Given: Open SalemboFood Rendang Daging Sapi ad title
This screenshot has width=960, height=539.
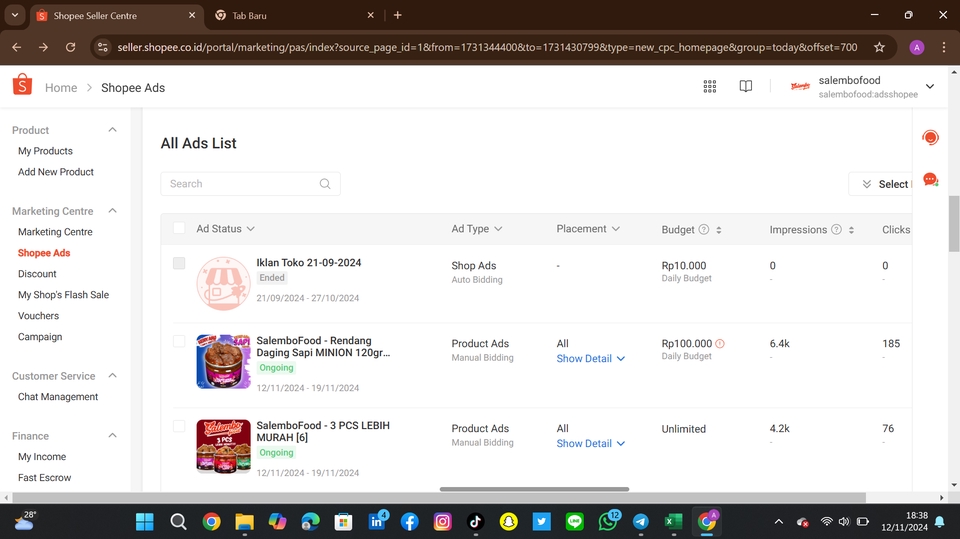Looking at the screenshot, I should (x=323, y=347).
